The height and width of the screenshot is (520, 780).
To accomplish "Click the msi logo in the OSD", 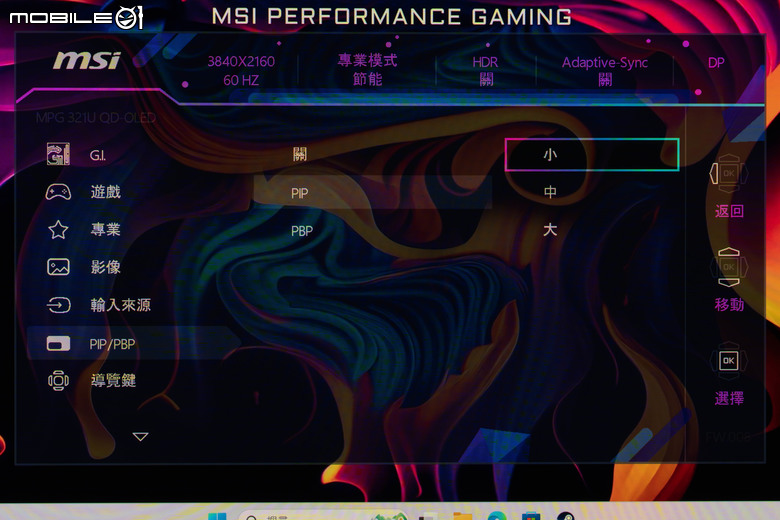I will (x=87, y=61).
